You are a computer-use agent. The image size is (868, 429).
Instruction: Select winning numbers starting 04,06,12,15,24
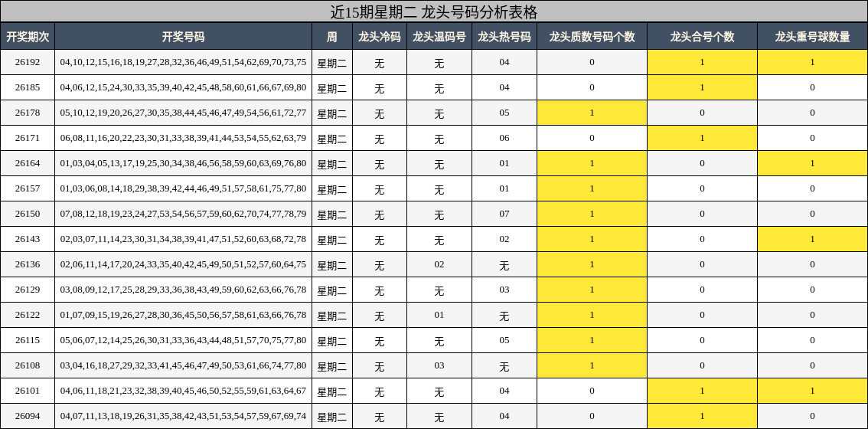pos(183,87)
